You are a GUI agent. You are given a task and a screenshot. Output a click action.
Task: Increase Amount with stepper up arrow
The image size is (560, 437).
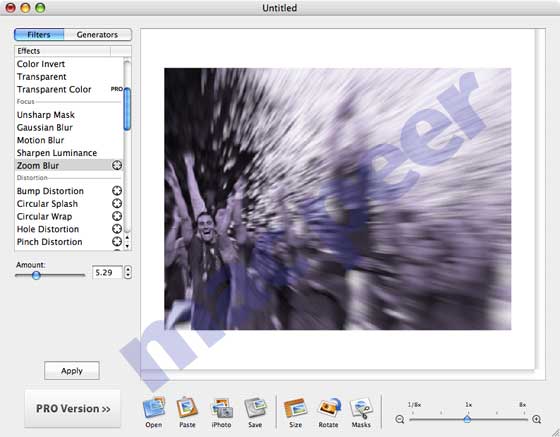(128, 269)
